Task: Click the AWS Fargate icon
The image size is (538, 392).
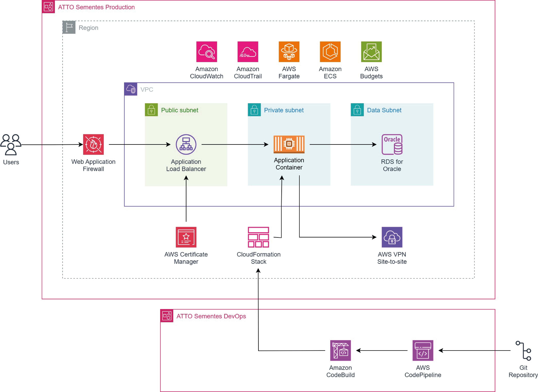Action: pos(289,52)
